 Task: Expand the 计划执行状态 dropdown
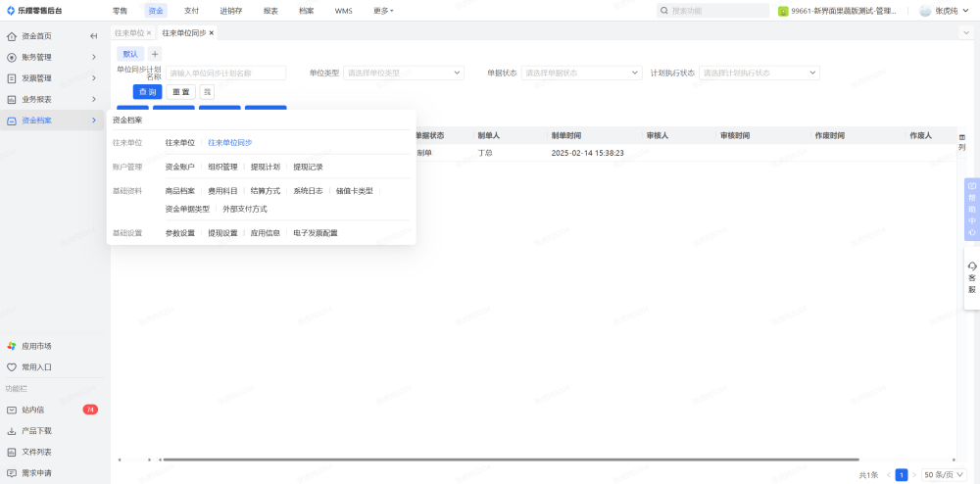tap(759, 73)
